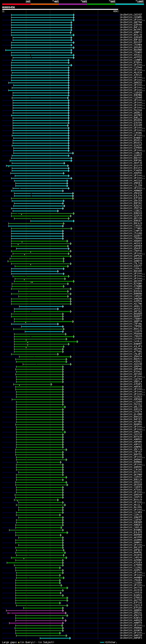
Task: Open hit UniRef100_A9UPA0
Action: point(131,173)
